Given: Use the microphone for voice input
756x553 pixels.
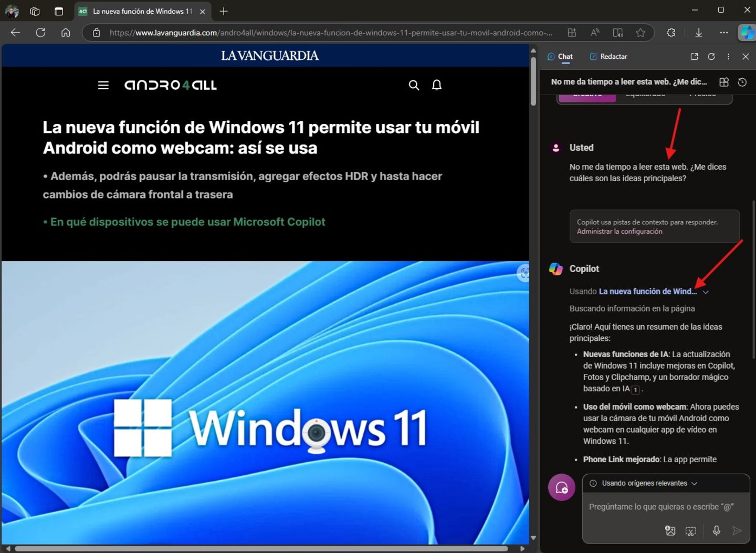Looking at the screenshot, I should coord(716,530).
